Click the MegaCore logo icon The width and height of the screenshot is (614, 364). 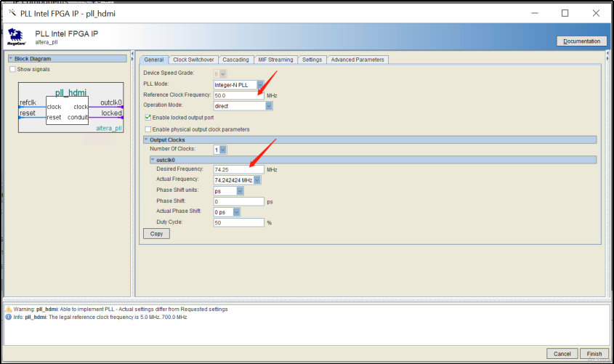pos(16,36)
